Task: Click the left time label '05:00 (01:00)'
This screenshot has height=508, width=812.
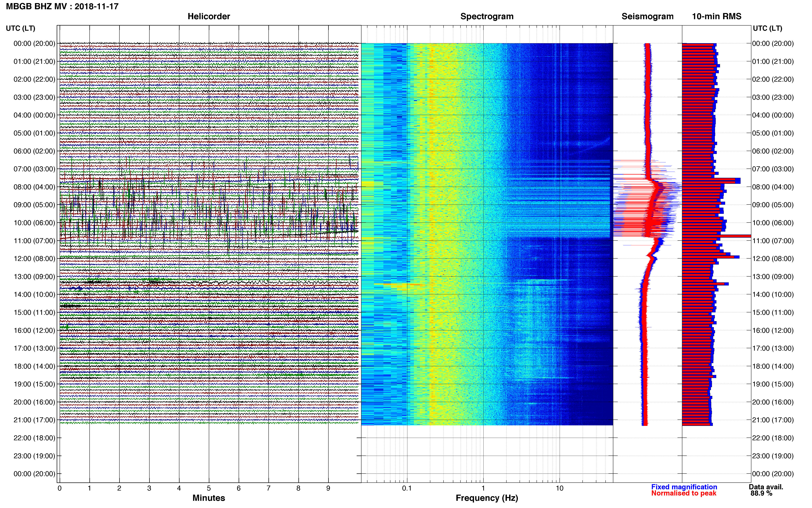Action: (x=34, y=133)
